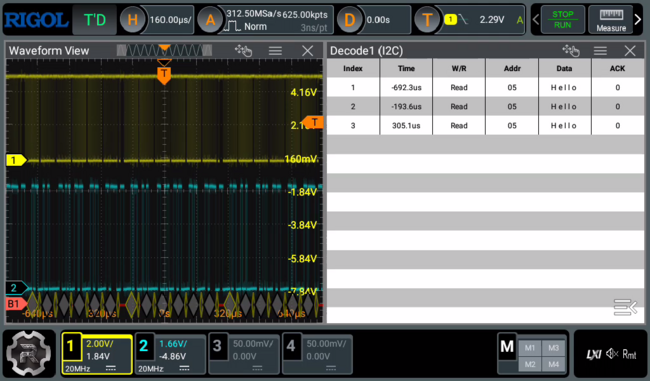Click the ACK column header
Viewport: 650px width, 381px height.
point(617,68)
